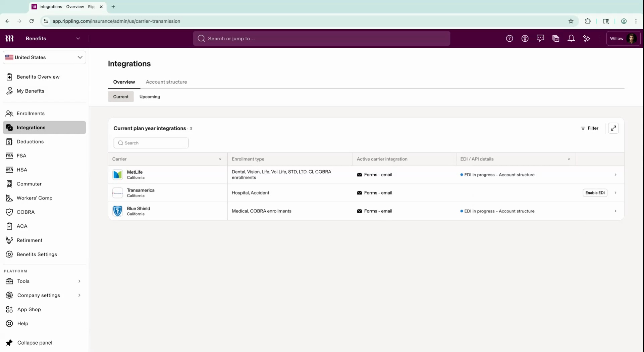
Task: Open Carrier column sort dropdown
Action: pyautogui.click(x=220, y=159)
